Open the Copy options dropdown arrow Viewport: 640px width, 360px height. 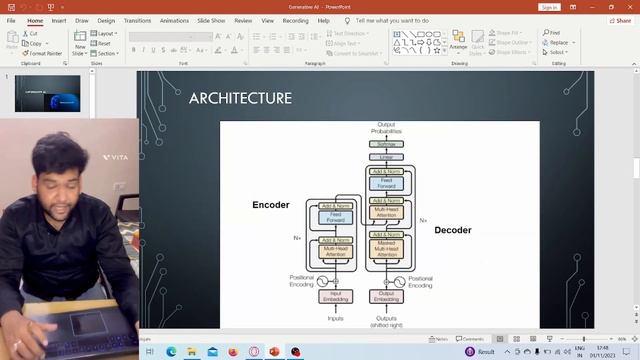click(47, 43)
